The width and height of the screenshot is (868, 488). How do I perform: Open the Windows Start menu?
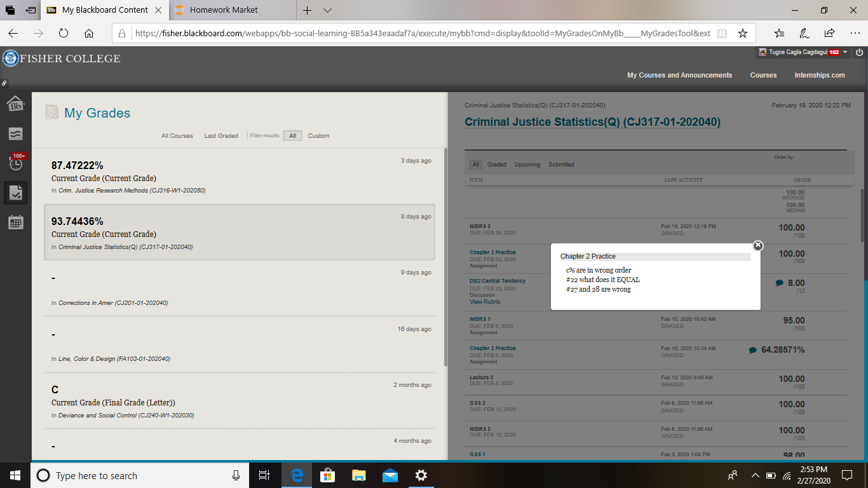tap(15, 475)
